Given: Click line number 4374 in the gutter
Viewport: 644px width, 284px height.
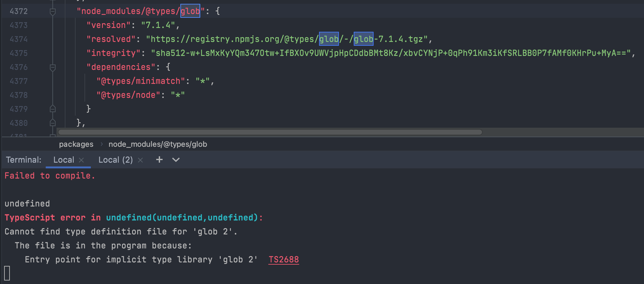Looking at the screenshot, I should 19,39.
